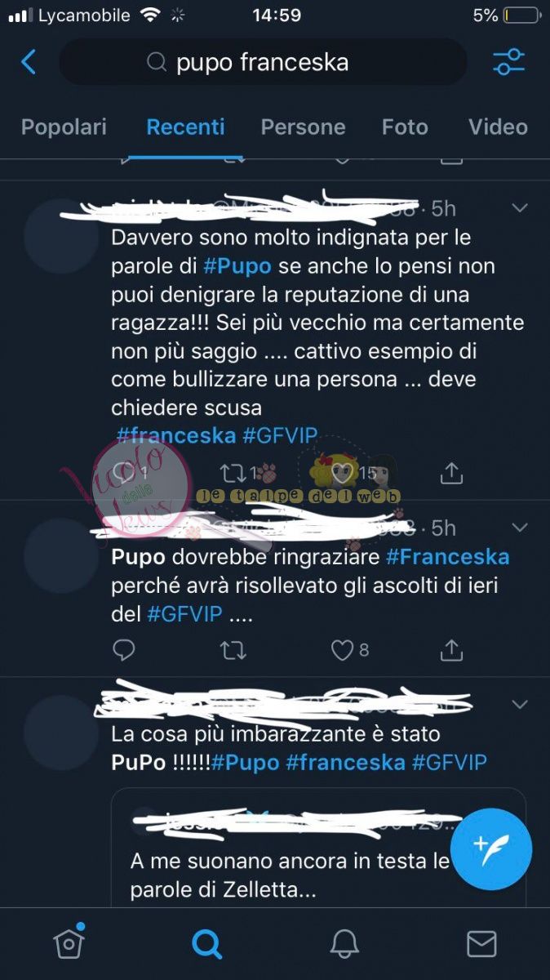Expand options chevron on imbarazzante tweet
The width and height of the screenshot is (550, 980).
[519, 704]
